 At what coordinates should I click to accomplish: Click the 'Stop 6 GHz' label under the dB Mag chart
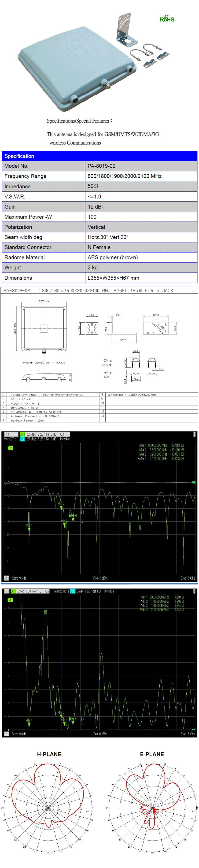[x=188, y=578]
